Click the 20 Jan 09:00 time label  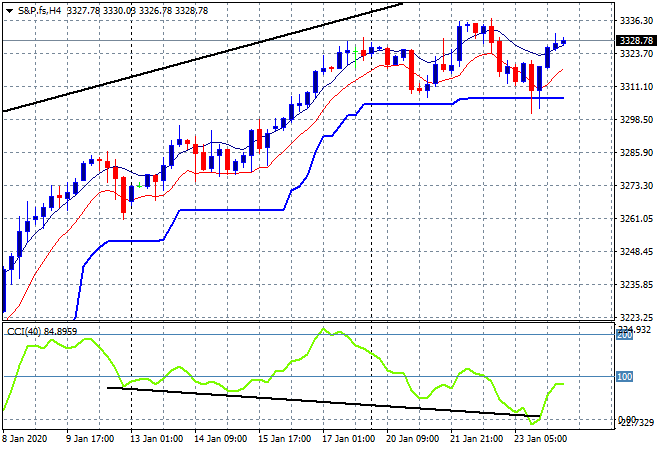[x=412, y=439]
